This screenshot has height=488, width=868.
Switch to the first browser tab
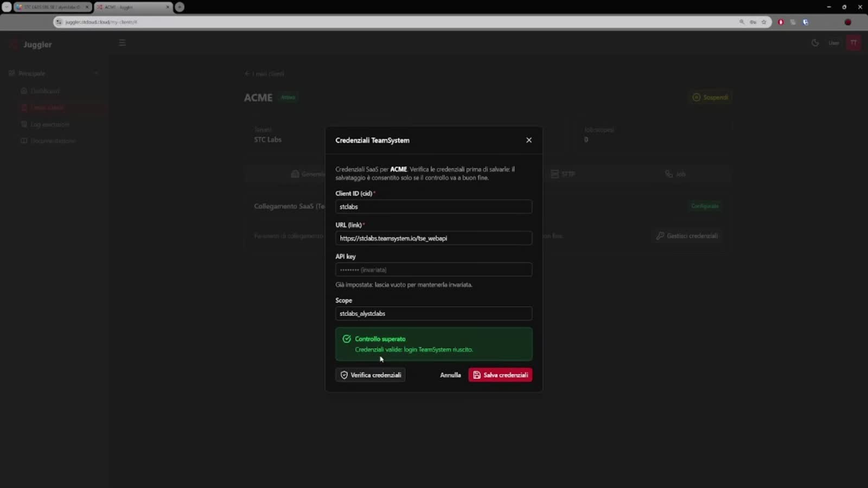(x=52, y=7)
